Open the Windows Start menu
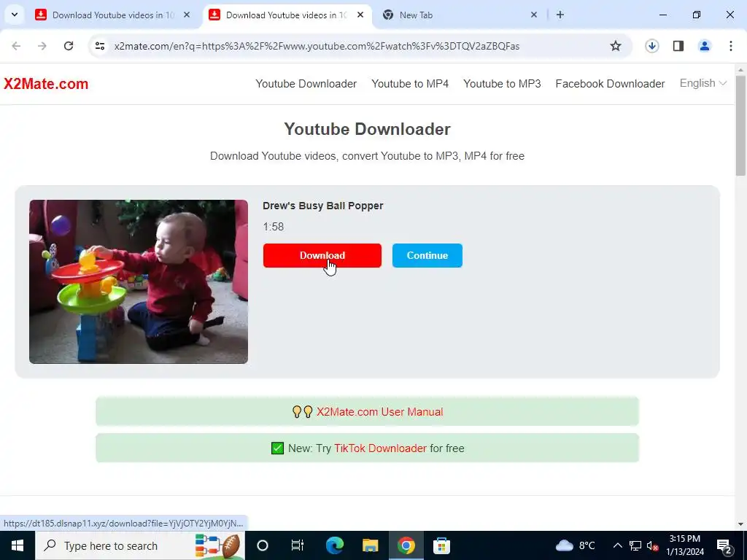747x560 pixels. pos(18,545)
